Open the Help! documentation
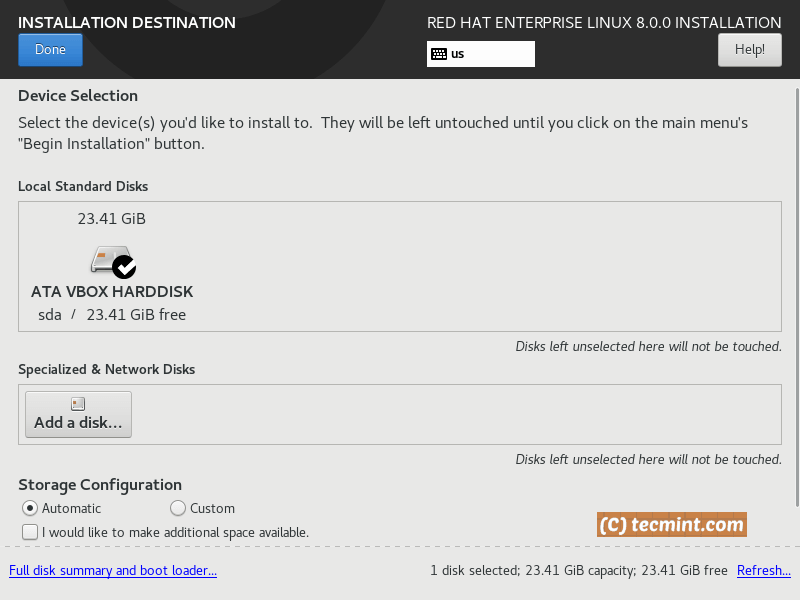 (x=749, y=49)
